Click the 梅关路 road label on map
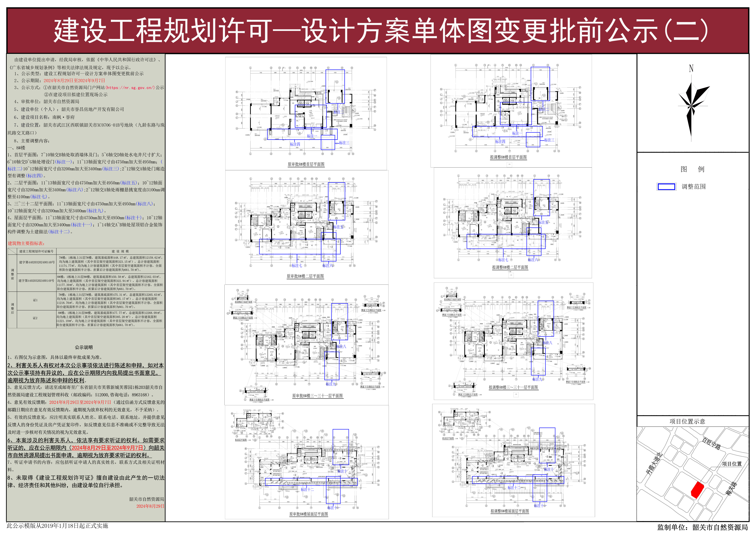 pyautogui.click(x=731, y=489)
